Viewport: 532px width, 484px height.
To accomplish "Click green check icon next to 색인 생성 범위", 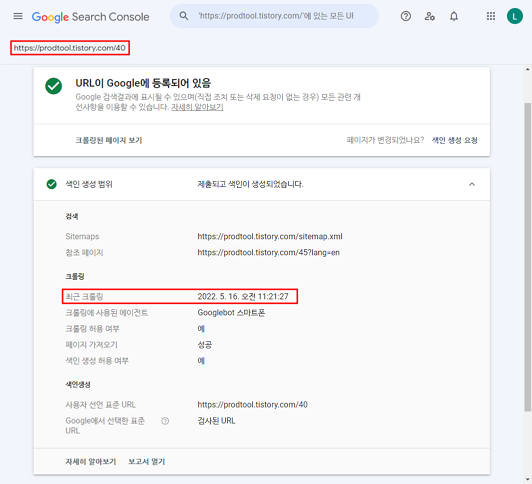I will (x=52, y=184).
